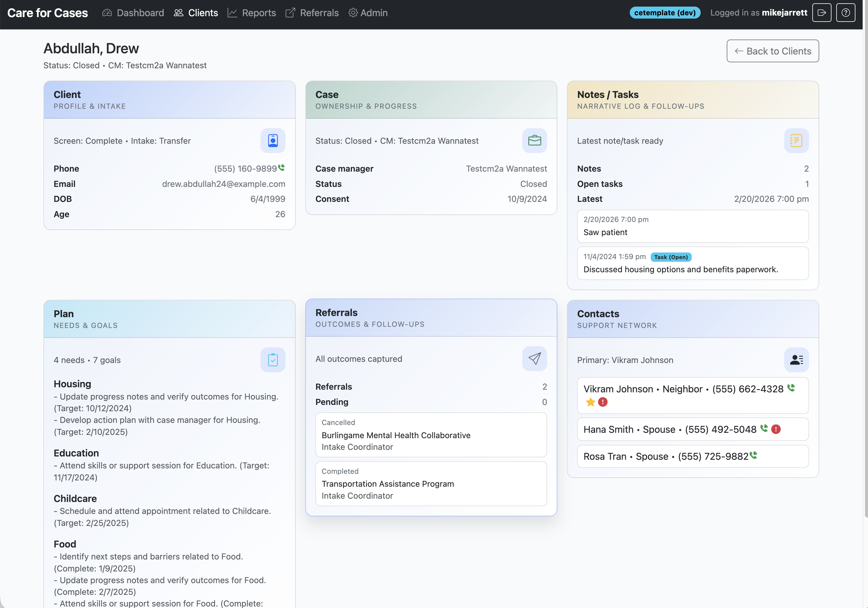
Task: Open the Contacts person card icon
Action: coord(796,360)
